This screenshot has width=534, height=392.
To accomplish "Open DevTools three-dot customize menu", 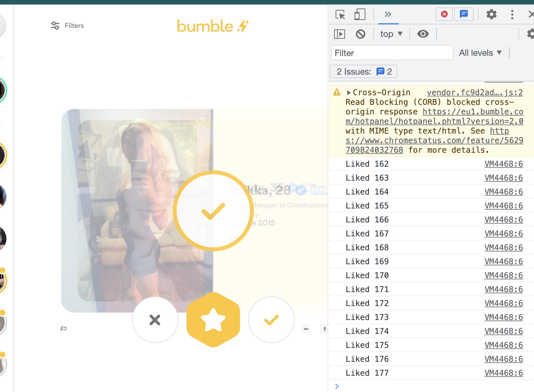I will click(x=512, y=15).
